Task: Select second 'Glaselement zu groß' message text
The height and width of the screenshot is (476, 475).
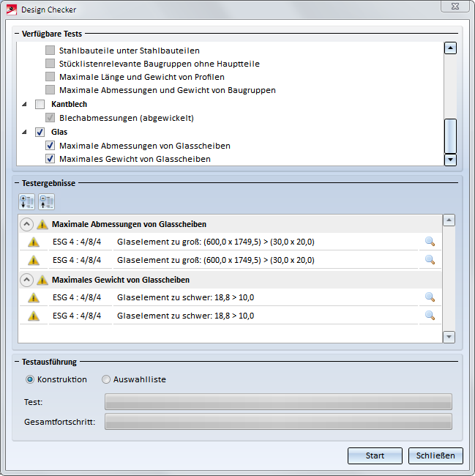Action: 216,260
